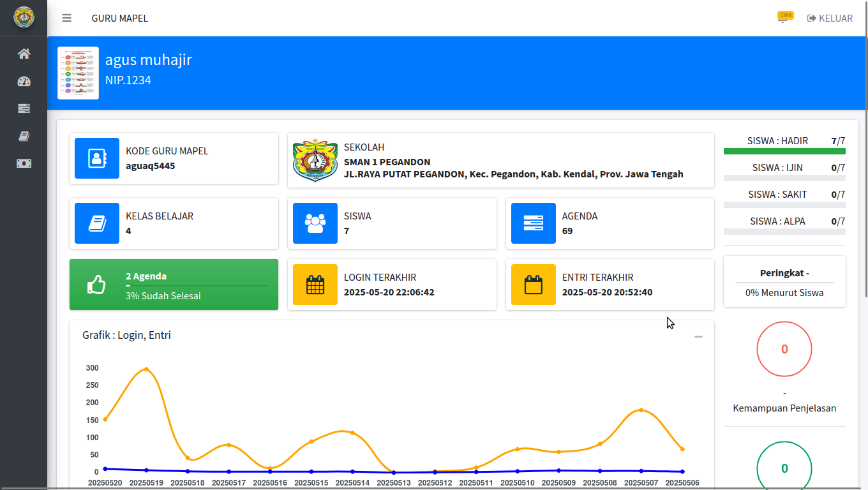
Task: Click the SMAN 1 PEGANDON school name
Action: coord(387,162)
